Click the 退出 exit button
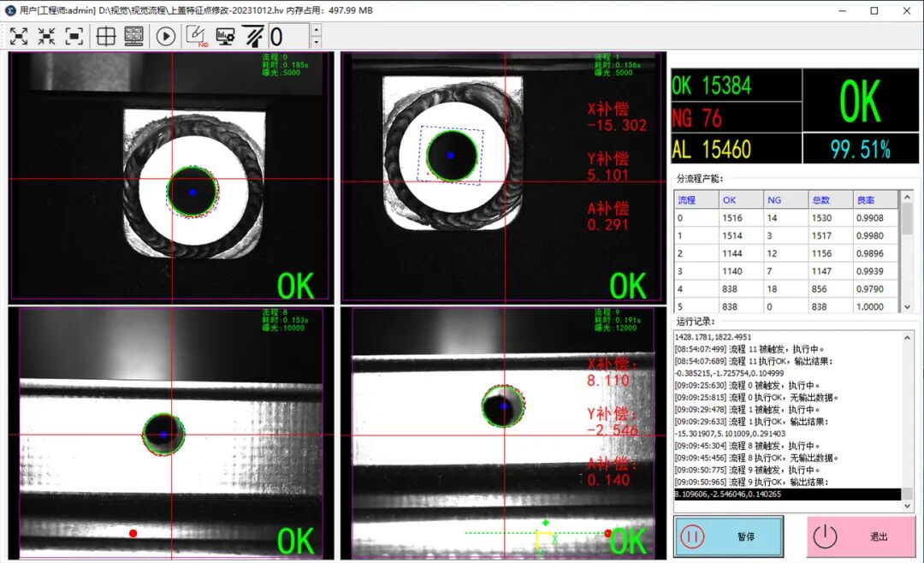 (861, 536)
